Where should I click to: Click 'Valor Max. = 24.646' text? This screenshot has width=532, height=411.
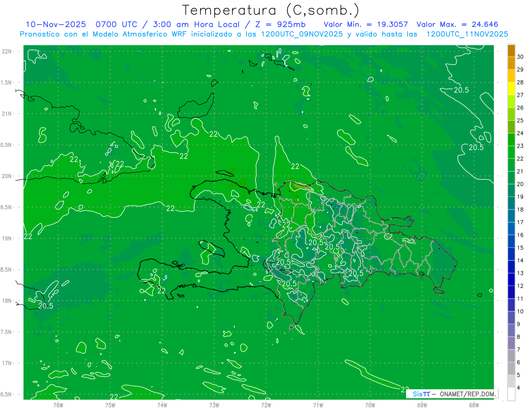458,24
